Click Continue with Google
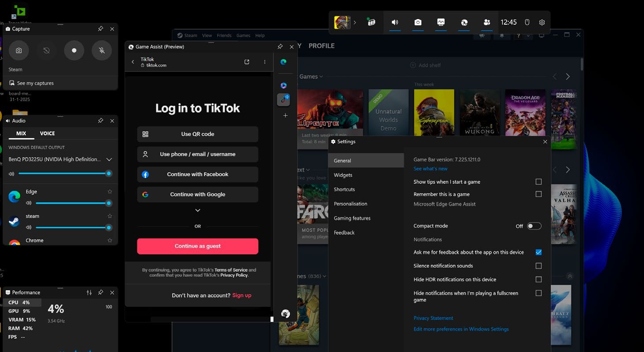Screen dimensions: 644x352 point(197,194)
